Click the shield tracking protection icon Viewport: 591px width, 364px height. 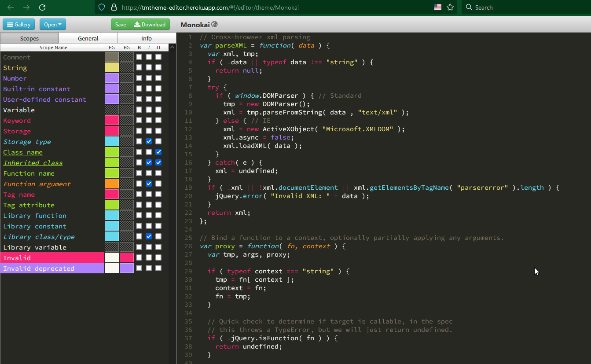pos(102,7)
